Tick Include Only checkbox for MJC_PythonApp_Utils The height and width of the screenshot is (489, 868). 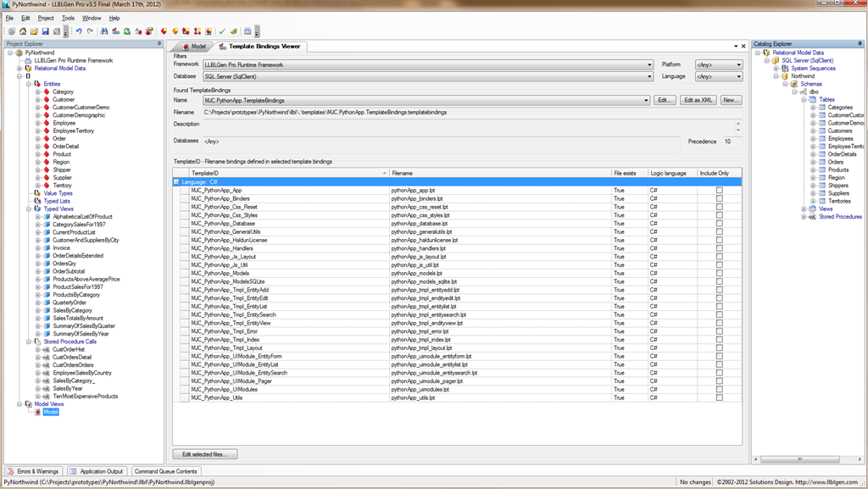[x=719, y=397]
